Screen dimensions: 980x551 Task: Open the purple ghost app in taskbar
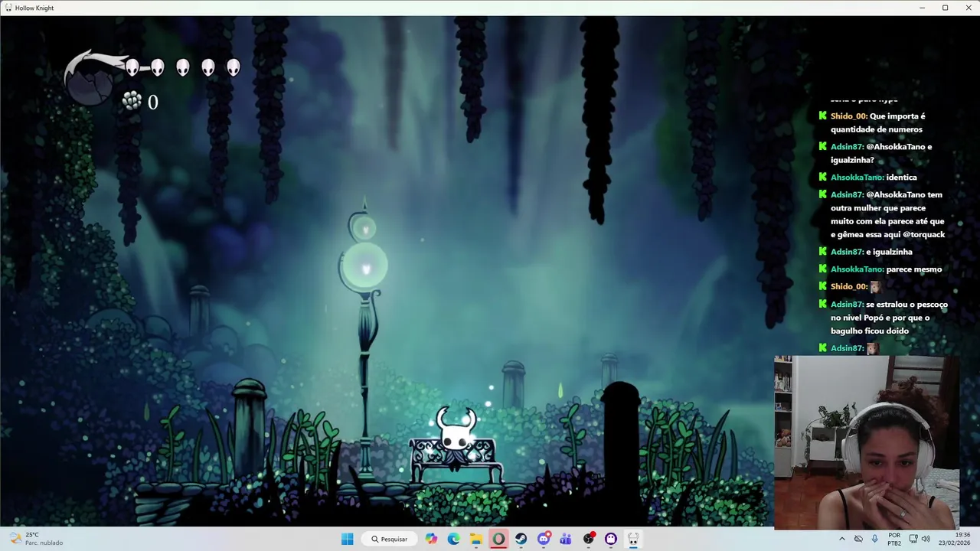[x=611, y=539]
